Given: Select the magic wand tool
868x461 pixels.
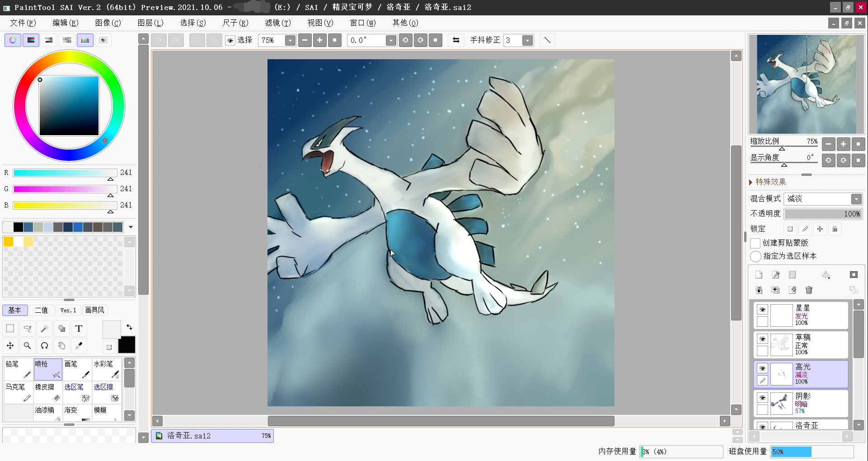Looking at the screenshot, I should tap(45, 329).
